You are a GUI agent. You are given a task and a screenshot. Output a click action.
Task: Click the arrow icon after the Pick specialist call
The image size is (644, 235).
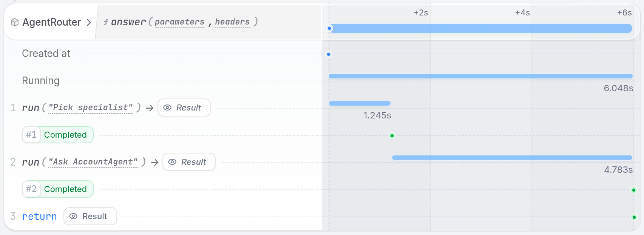150,108
